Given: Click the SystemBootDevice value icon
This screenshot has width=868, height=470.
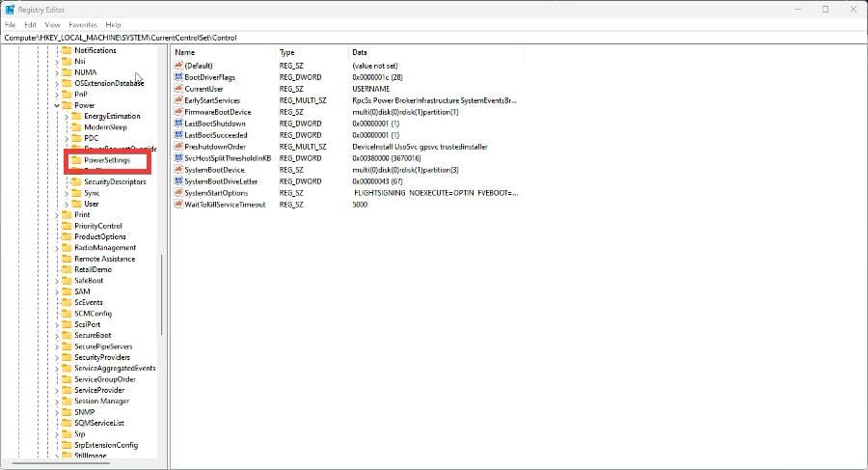Looking at the screenshot, I should pyautogui.click(x=178, y=170).
